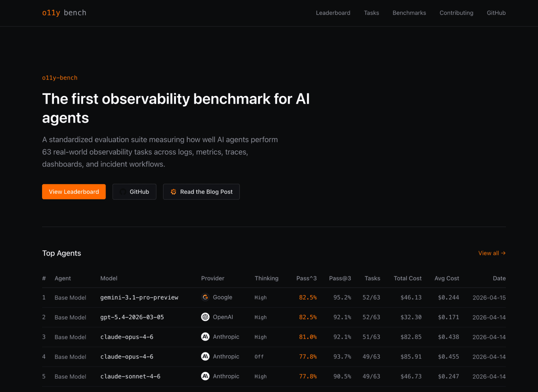Click the flame icon in Read the Blog Post
Viewport: 538px width, 392px height.
(x=173, y=192)
